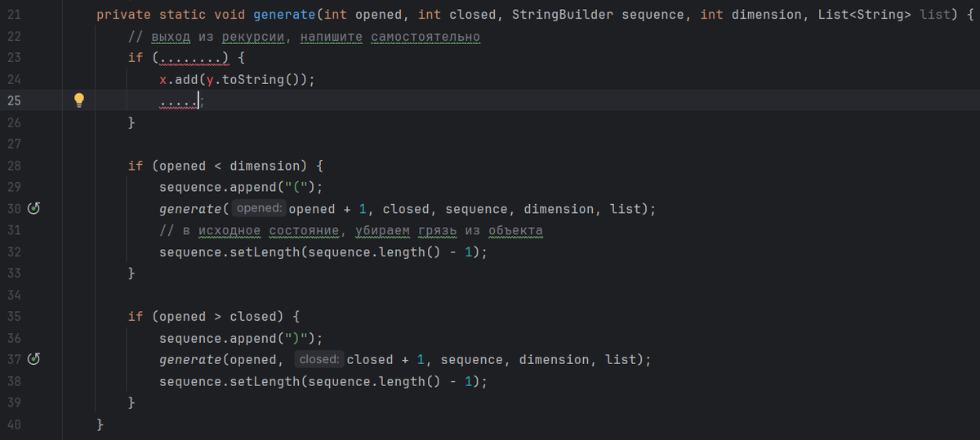Click the generate method name in its declaration

(x=286, y=15)
